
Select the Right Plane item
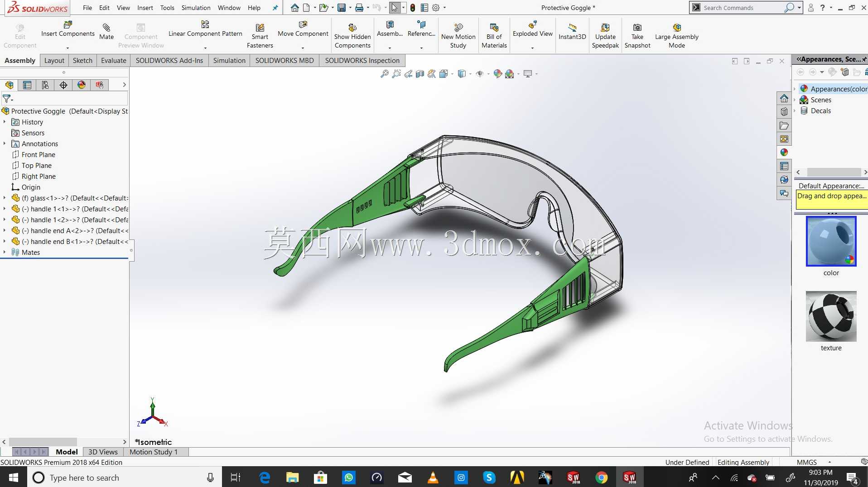pos(39,176)
